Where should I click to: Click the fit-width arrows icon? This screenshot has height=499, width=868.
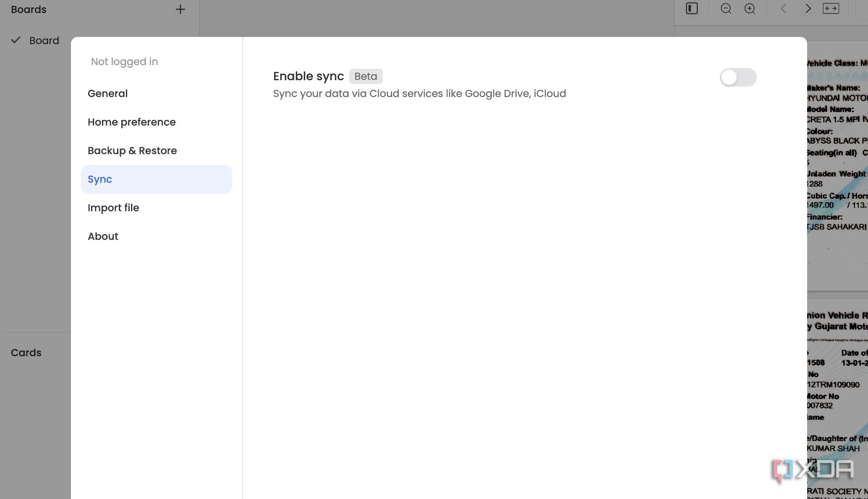(x=831, y=8)
